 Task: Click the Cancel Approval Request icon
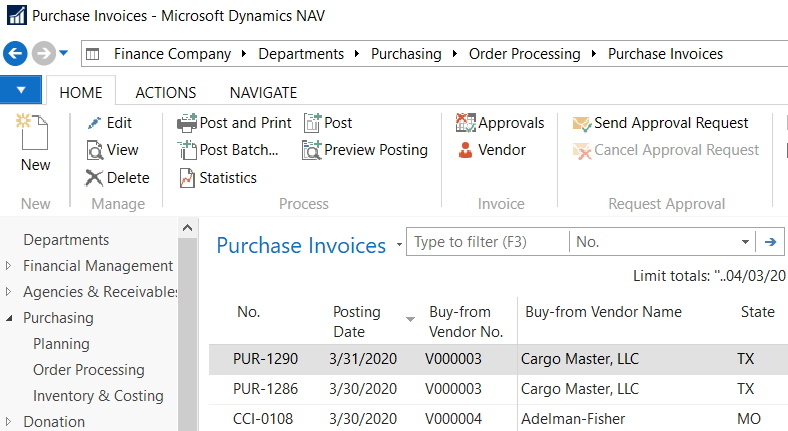click(x=582, y=151)
